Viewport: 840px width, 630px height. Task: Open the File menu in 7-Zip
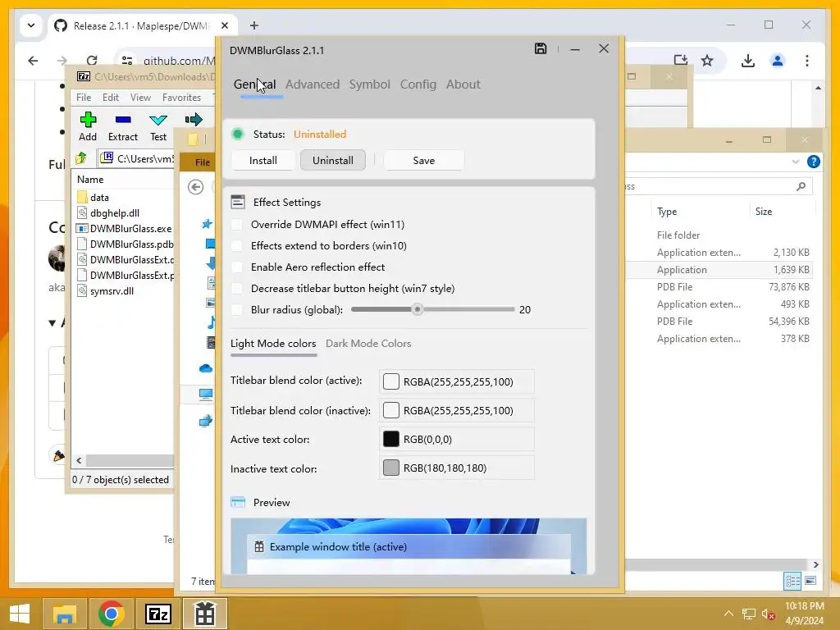[x=84, y=98]
